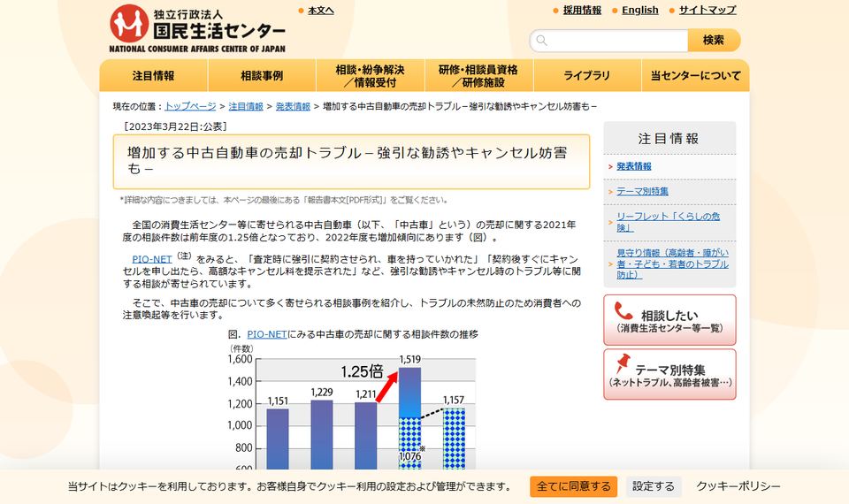849x504 pixels.
Task: Click the 注目情報 sidebar heading
Action: 669,139
